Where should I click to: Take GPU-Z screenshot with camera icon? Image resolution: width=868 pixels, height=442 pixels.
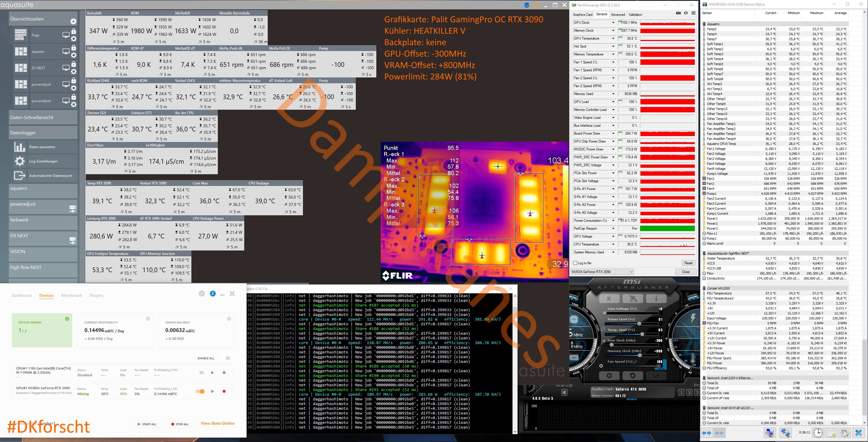click(678, 13)
